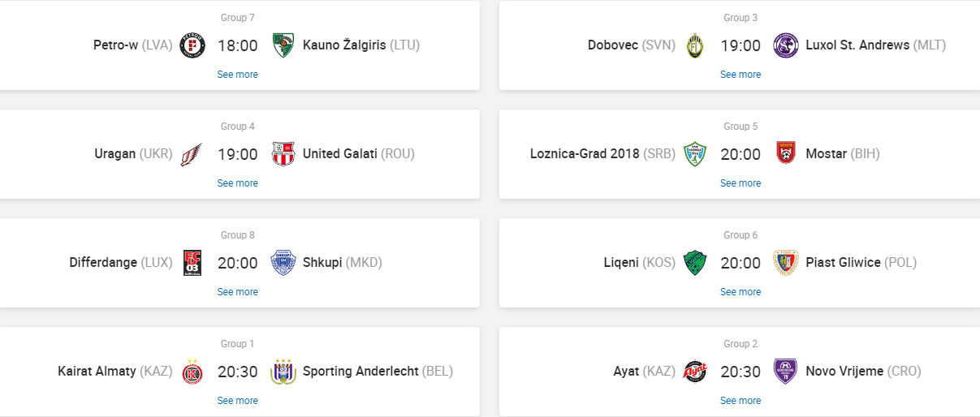Click the Kairat Almaty club logo
Screen dimensions: 980x417
192,372
